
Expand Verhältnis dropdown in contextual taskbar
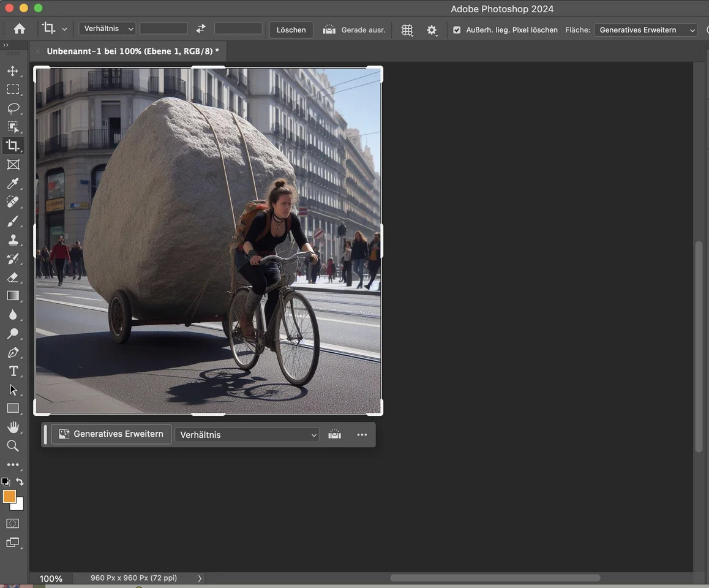tap(247, 435)
